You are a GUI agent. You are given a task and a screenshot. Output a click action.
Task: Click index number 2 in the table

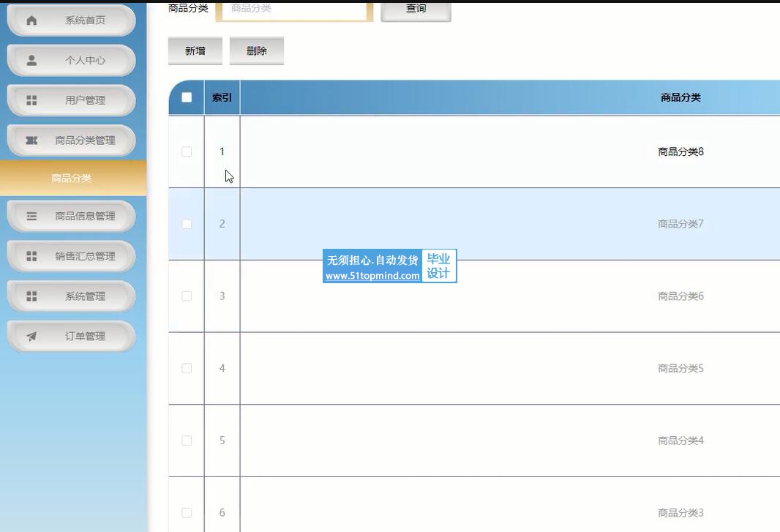click(x=222, y=224)
